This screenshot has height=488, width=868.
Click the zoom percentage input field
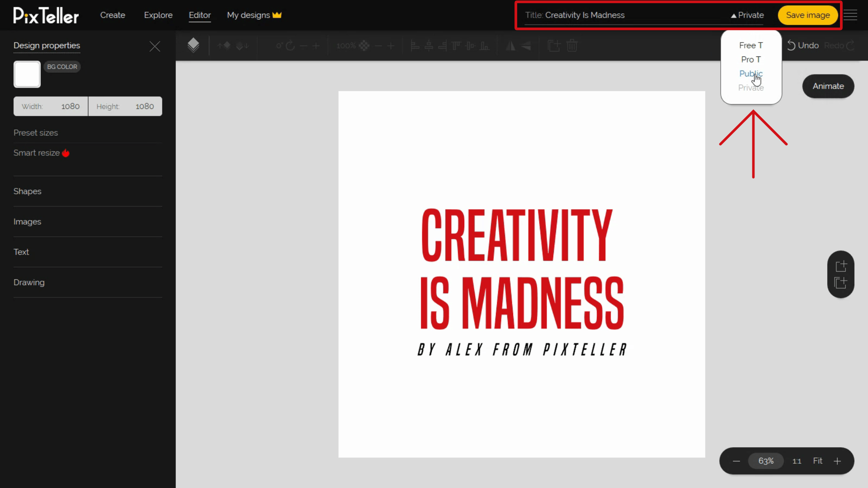(765, 460)
